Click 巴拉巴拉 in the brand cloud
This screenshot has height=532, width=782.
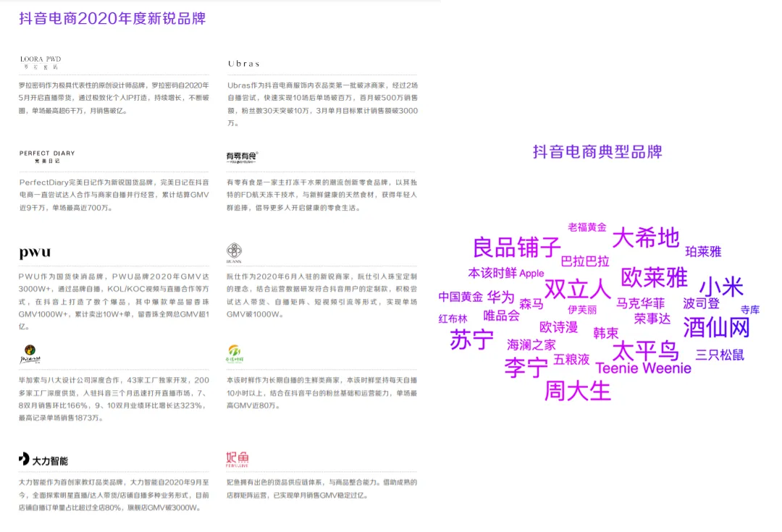pos(585,261)
